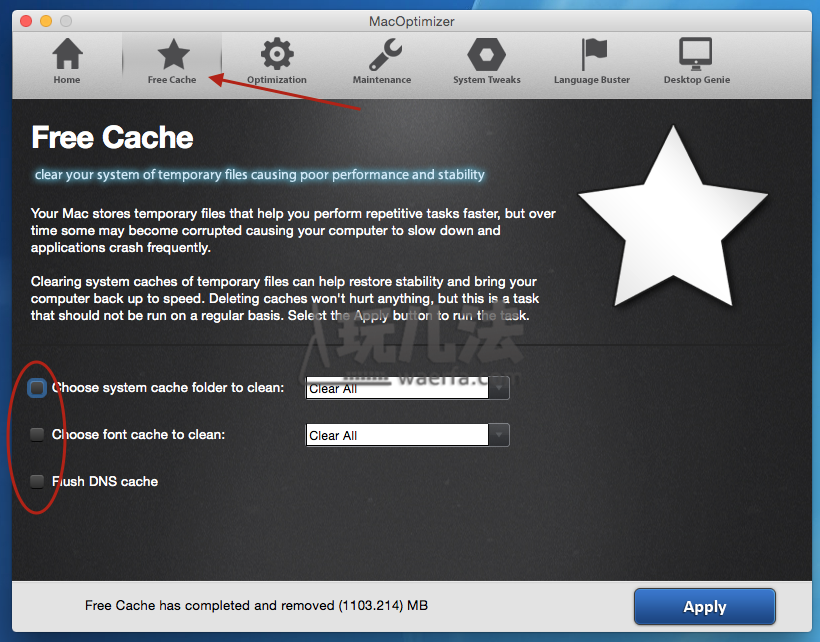
Task: Switch to System Tweaks
Action: click(x=487, y=61)
